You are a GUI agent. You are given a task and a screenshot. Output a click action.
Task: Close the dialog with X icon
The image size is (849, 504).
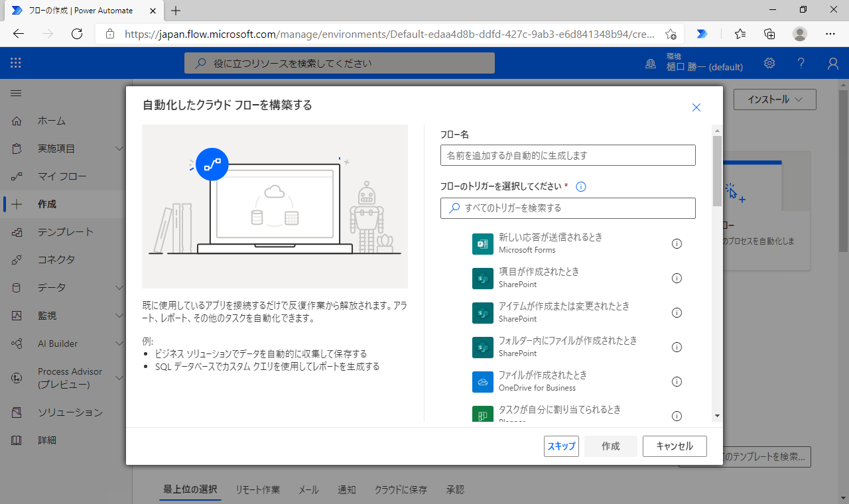tap(696, 107)
